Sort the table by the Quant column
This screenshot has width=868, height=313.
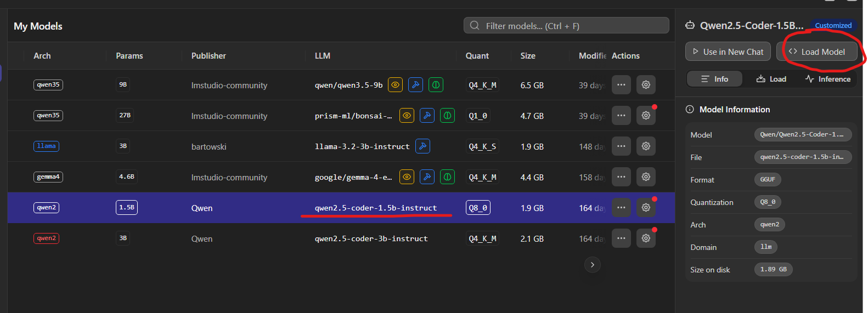[x=477, y=56]
